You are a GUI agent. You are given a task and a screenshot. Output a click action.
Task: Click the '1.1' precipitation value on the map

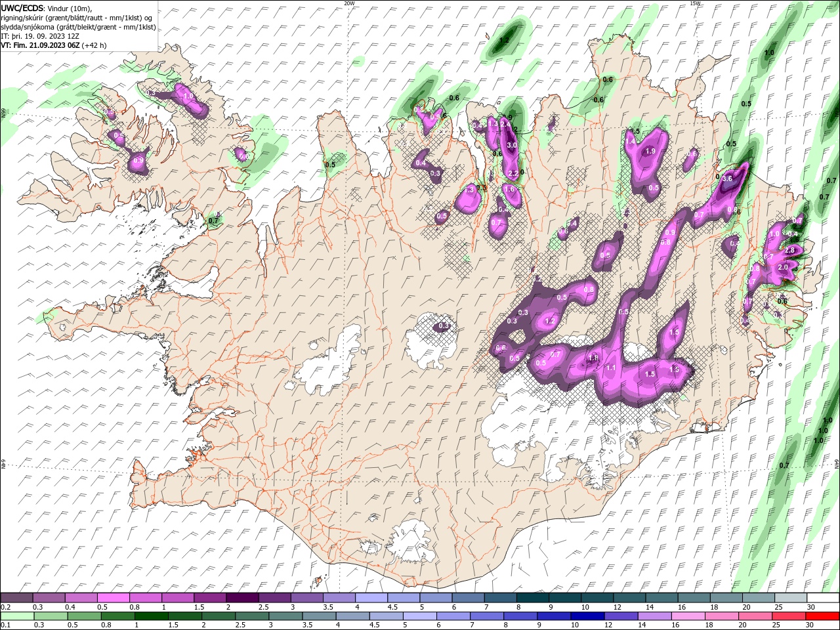pyautogui.click(x=610, y=368)
